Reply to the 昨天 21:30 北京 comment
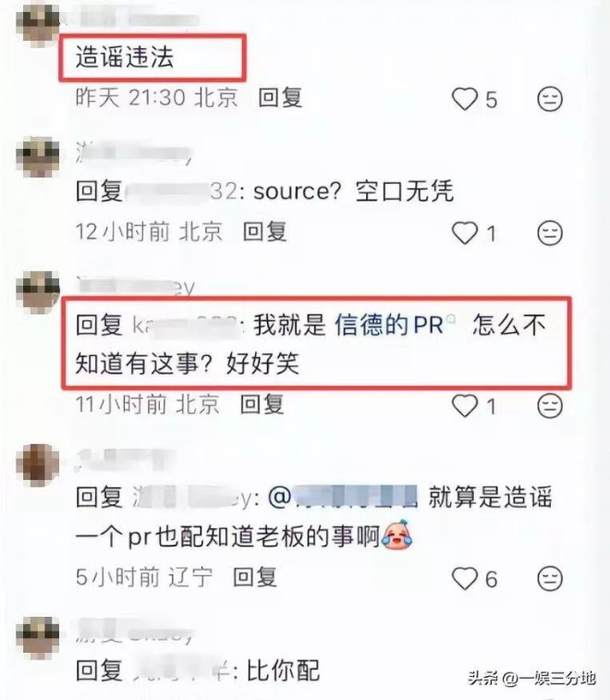This screenshot has height=700, width=610. tap(280, 97)
